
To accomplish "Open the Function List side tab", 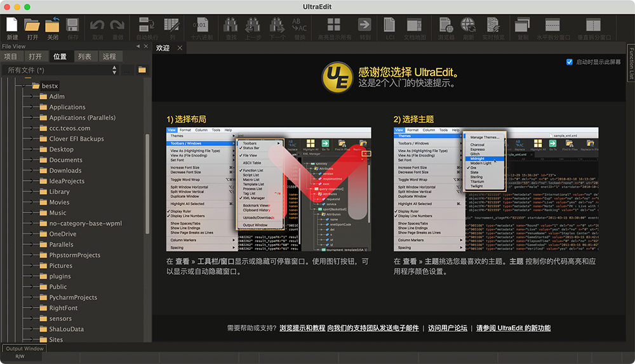I will point(631,63).
